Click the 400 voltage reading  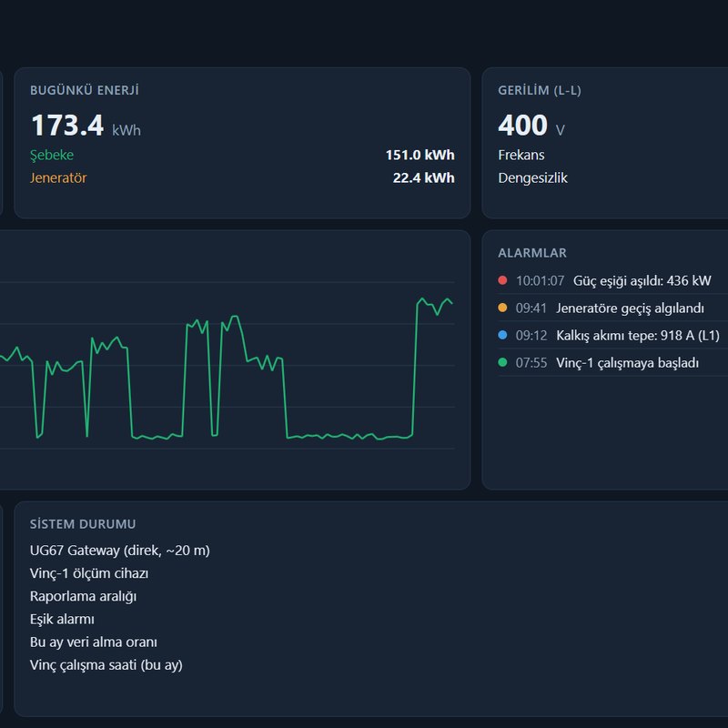(522, 126)
